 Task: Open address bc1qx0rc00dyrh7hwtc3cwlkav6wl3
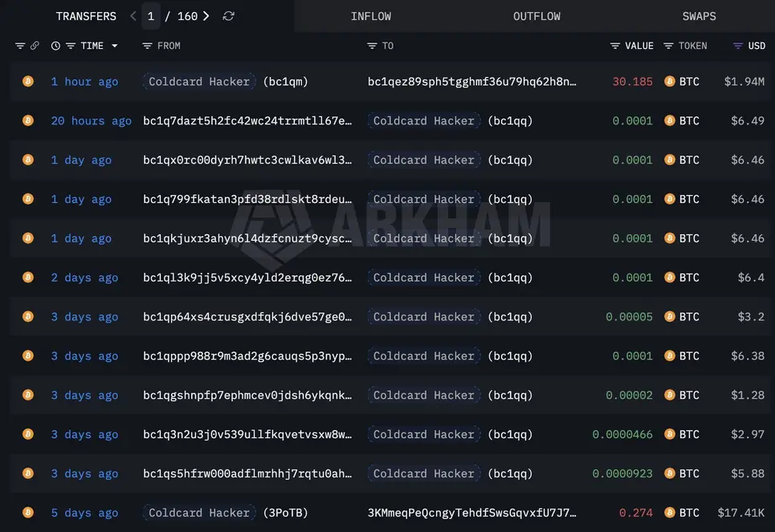(x=247, y=160)
